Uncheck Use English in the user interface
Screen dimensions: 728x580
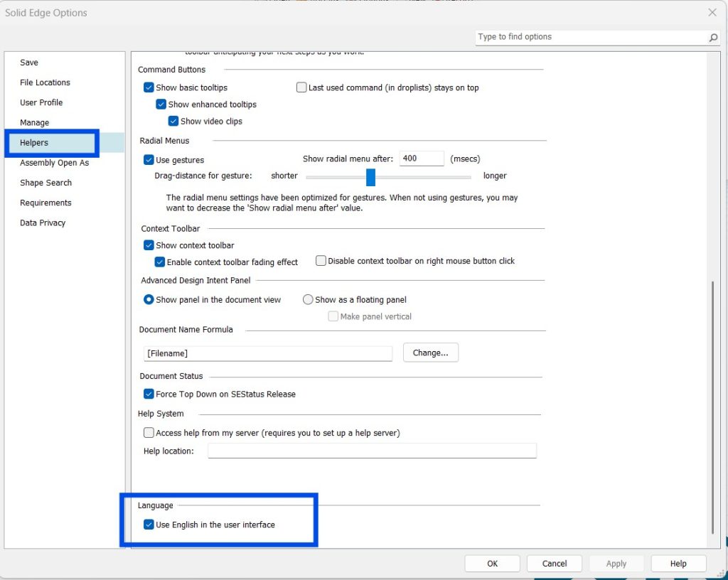coord(149,525)
